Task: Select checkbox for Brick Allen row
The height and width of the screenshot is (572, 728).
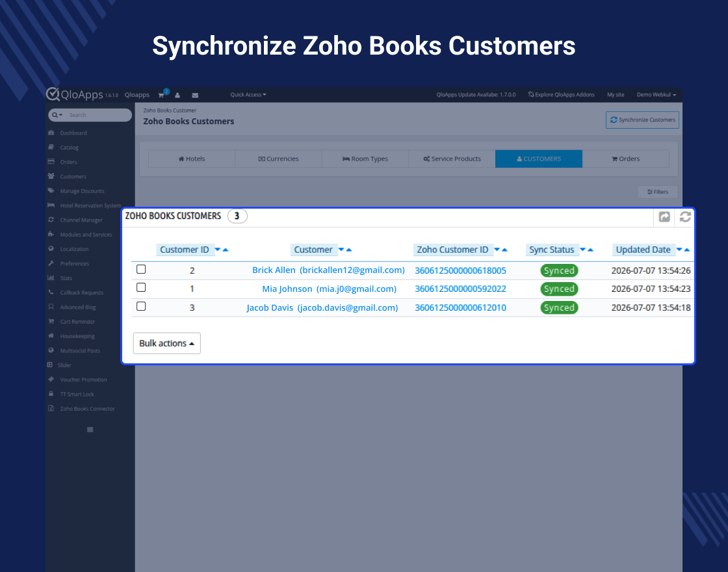Action: click(x=141, y=269)
